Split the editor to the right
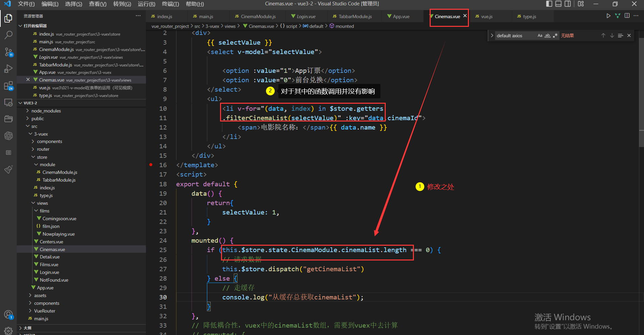644x335 pixels. (x=627, y=16)
